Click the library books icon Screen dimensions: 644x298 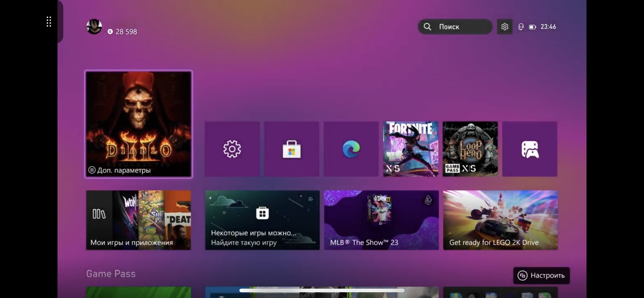coord(99,214)
